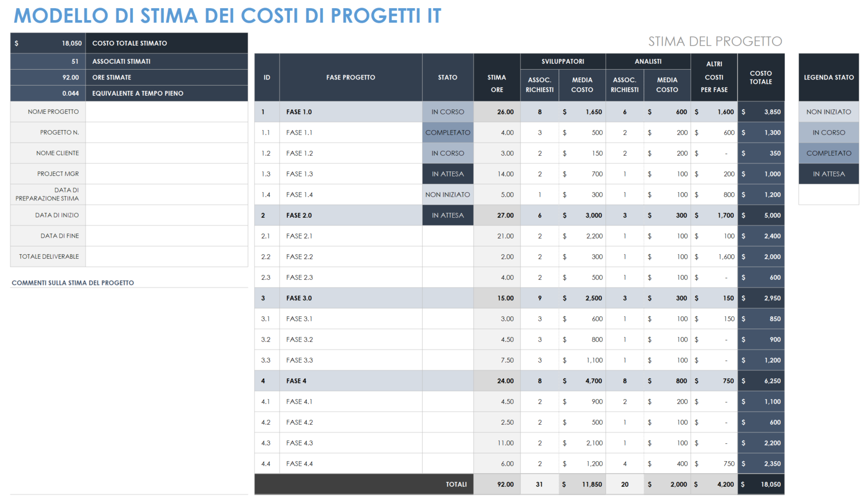Click the NON INIZIATO legend swatch

(x=829, y=112)
